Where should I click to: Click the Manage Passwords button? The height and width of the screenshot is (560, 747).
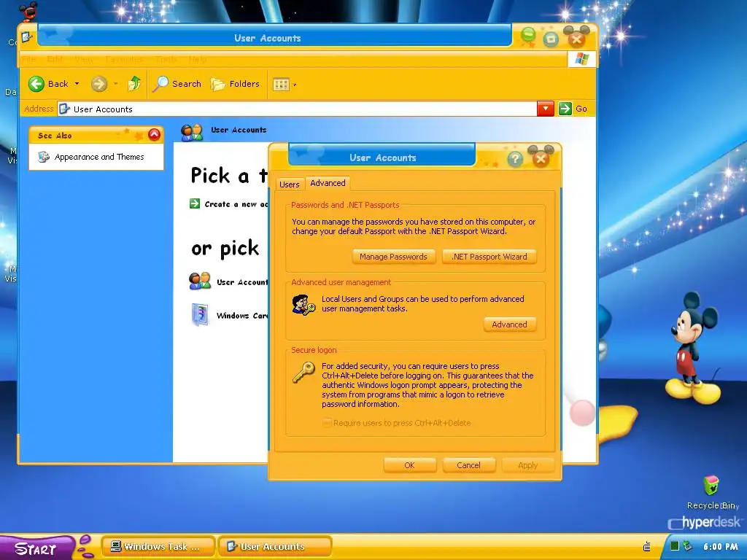393,257
